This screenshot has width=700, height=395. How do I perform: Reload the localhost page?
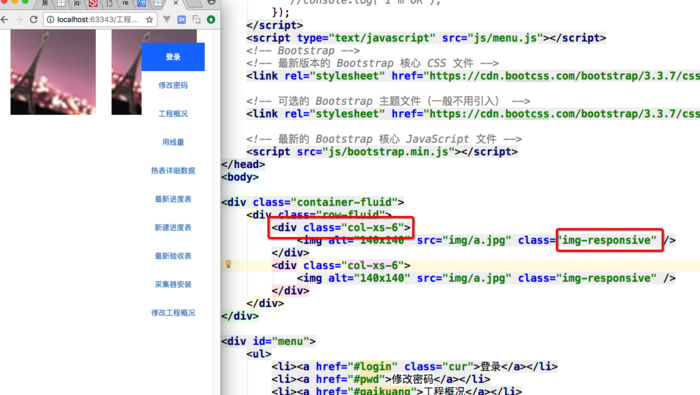[33, 20]
